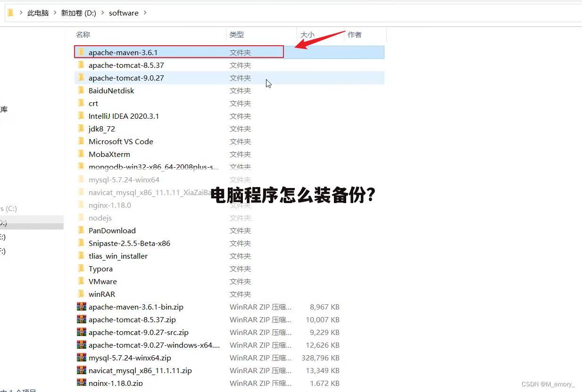Screen dimensions: 582x392
Task: Click the navicat_mysql_x86_11.1.11.zip archive icon
Action: pyautogui.click(x=82, y=370)
